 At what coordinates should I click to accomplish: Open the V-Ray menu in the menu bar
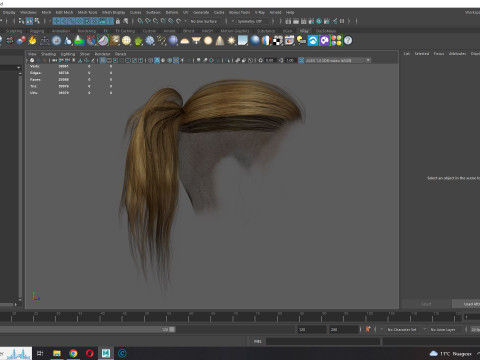pyautogui.click(x=260, y=12)
